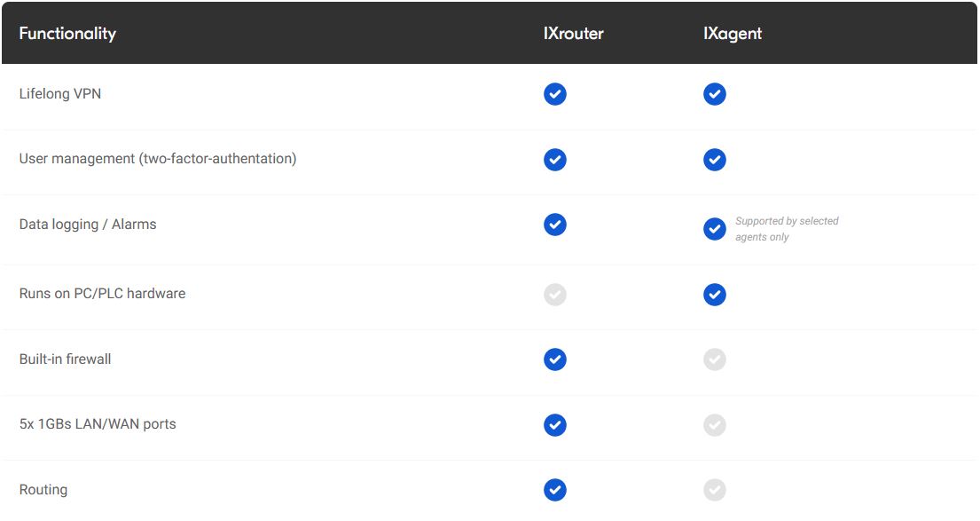Select the Routing row label
980x521 pixels.
[43, 490]
